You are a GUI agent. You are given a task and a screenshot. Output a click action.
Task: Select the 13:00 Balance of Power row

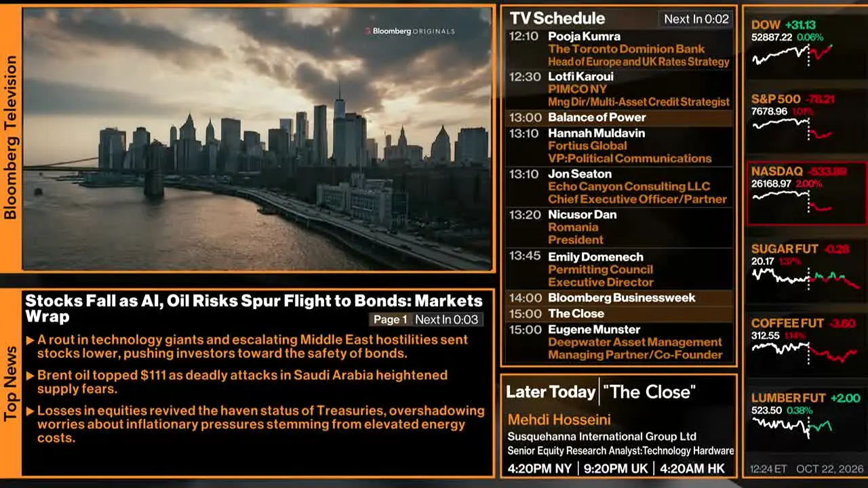(620, 117)
